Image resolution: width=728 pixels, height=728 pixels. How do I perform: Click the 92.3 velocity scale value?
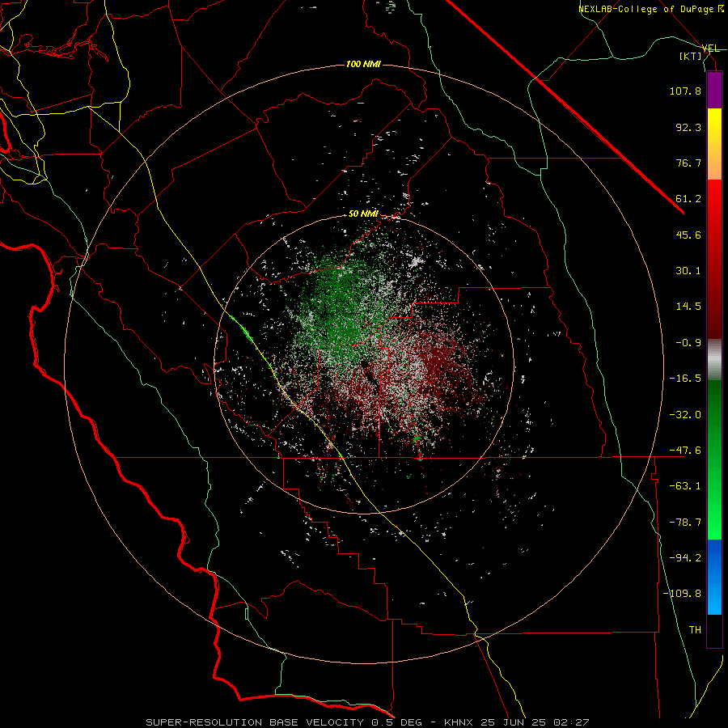[x=688, y=127]
